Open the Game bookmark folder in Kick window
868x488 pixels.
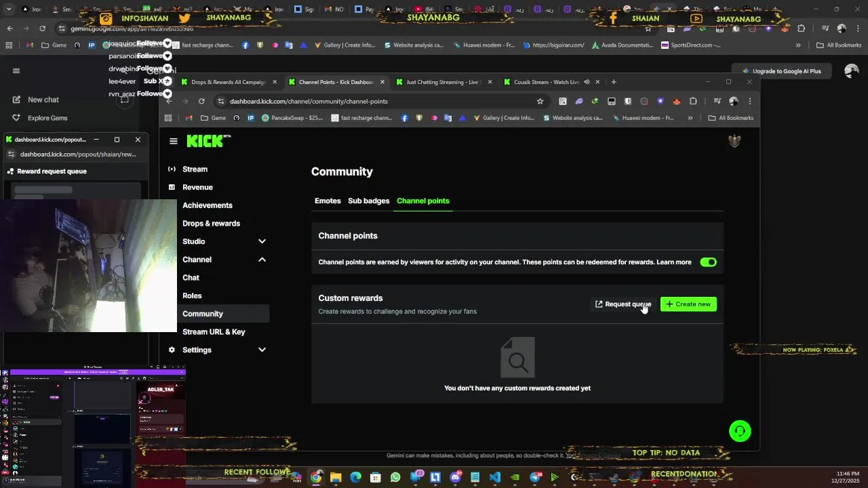click(213, 118)
